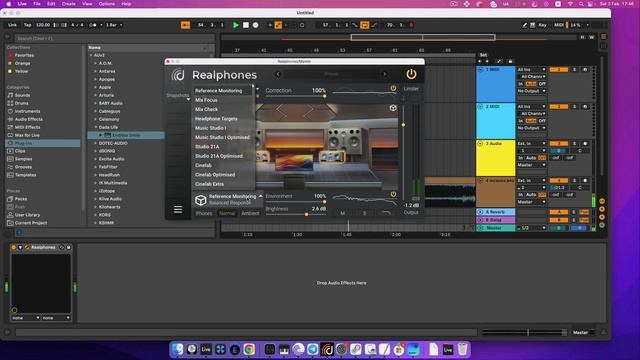
Task: Expand the iZotope plug-in folder
Action: click(x=96, y=191)
